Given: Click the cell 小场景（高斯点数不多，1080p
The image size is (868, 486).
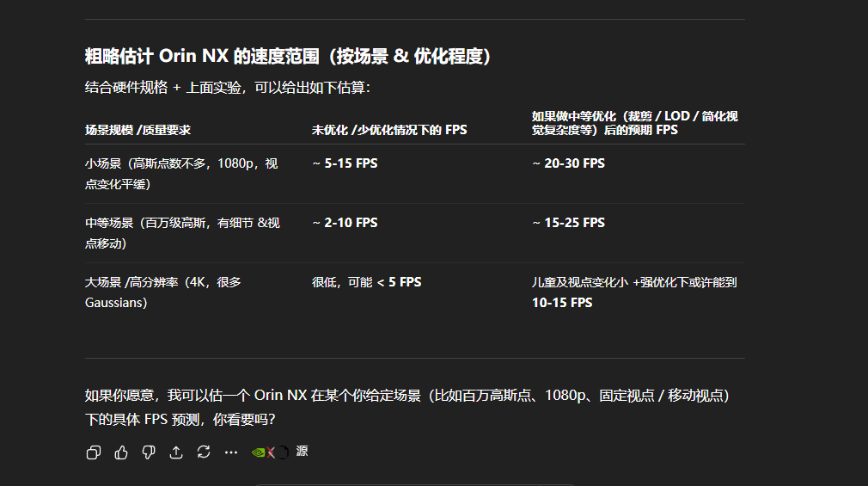Looking at the screenshot, I should click(181, 174).
